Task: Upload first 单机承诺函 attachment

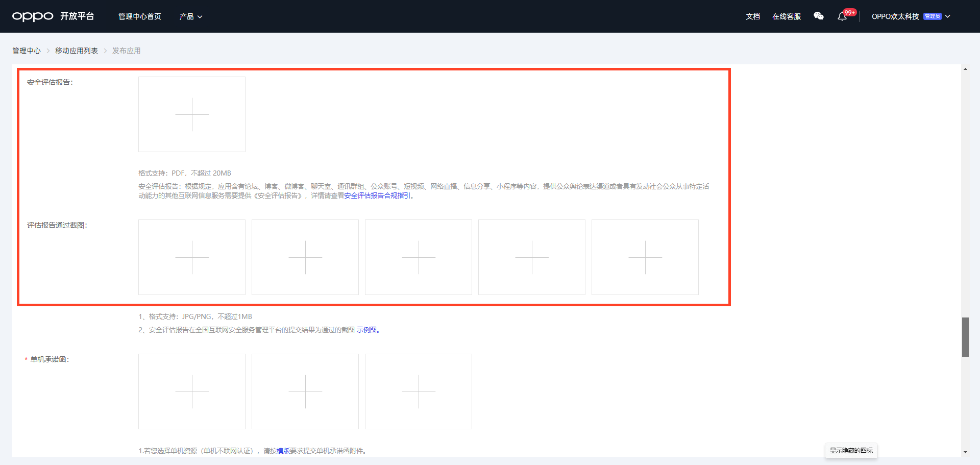Action: (192, 391)
